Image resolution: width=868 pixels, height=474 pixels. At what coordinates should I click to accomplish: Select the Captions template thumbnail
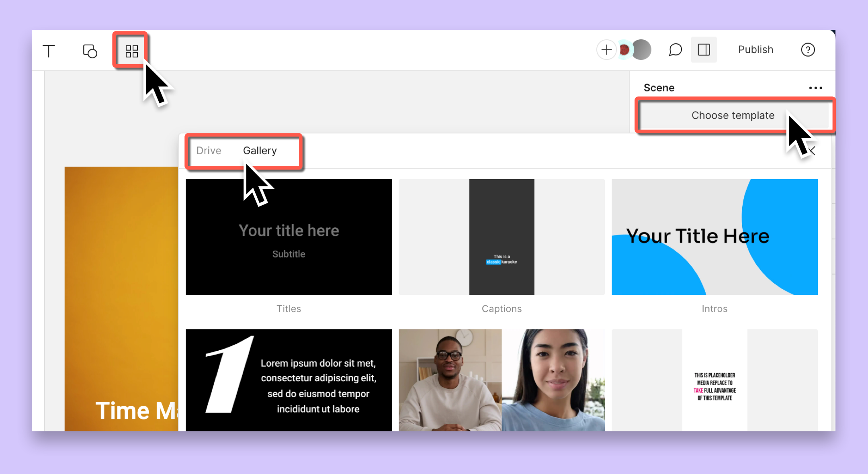point(502,237)
